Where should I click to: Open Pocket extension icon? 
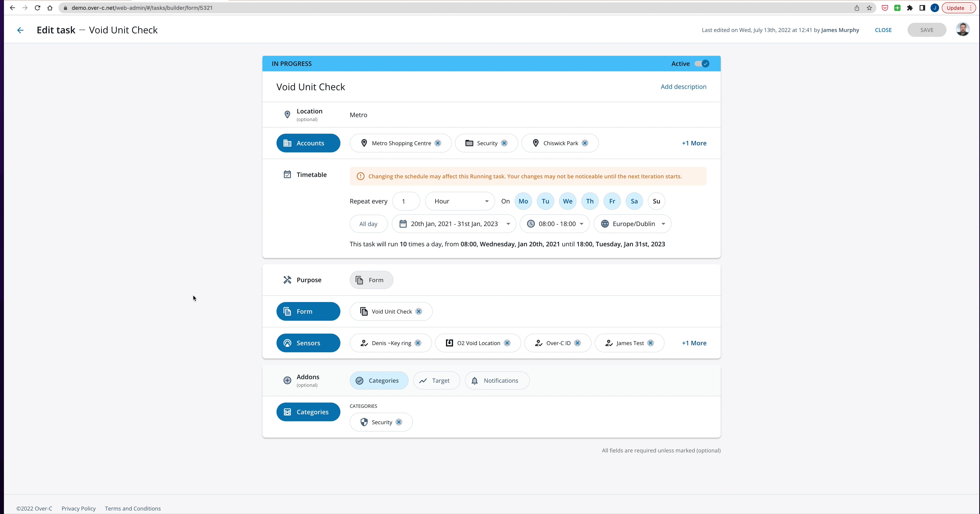pyautogui.click(x=885, y=8)
